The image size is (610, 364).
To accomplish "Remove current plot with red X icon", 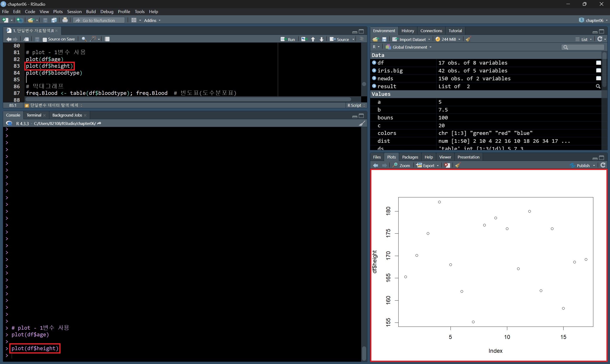I will 447,166.
